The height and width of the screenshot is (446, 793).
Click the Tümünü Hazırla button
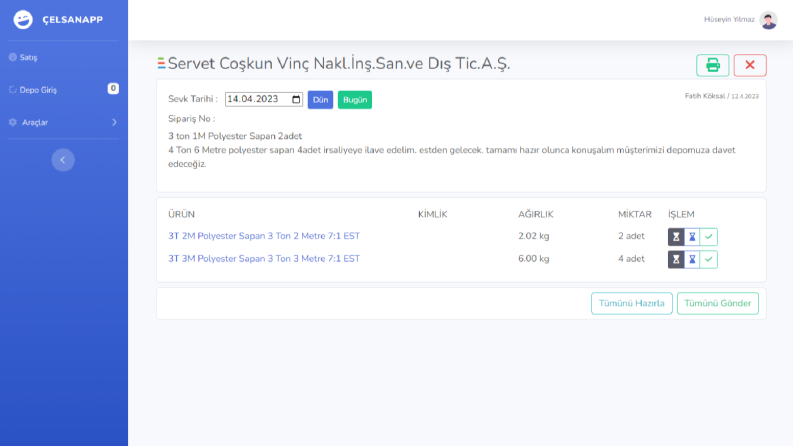[632, 303]
